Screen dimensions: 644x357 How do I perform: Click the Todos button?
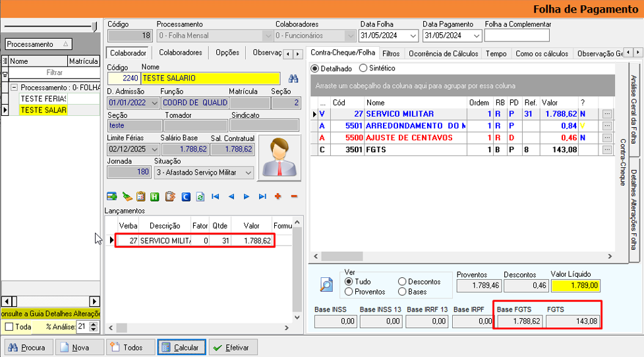pos(131,348)
